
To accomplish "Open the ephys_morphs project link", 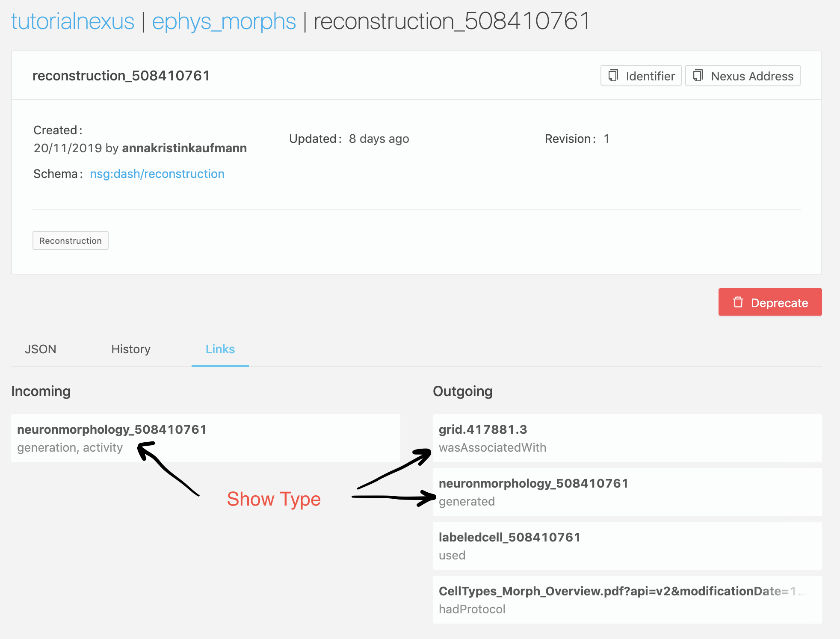I will point(224,21).
